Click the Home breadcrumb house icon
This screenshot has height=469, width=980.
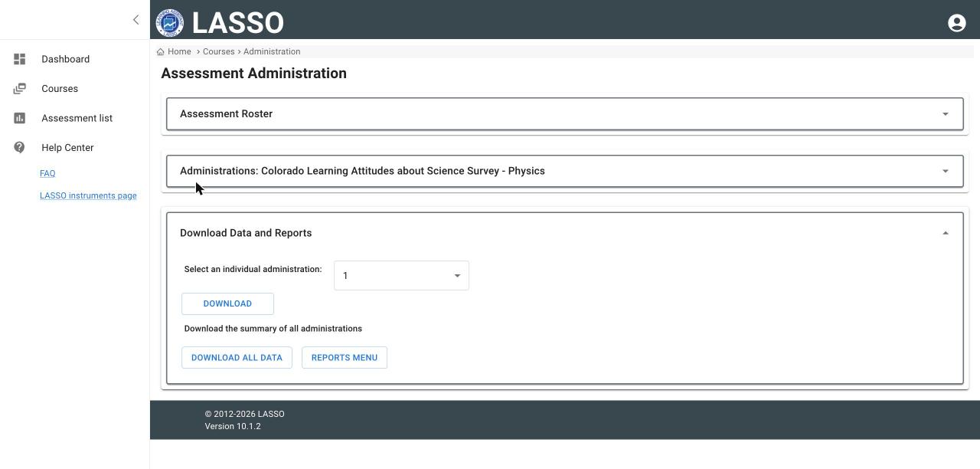pos(161,52)
